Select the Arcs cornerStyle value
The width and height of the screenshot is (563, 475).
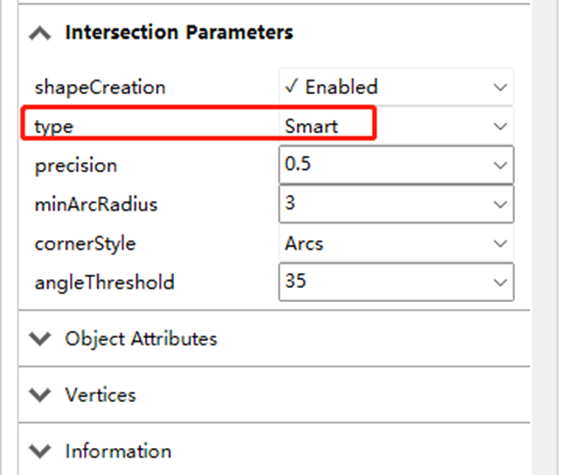pyautogui.click(x=304, y=243)
